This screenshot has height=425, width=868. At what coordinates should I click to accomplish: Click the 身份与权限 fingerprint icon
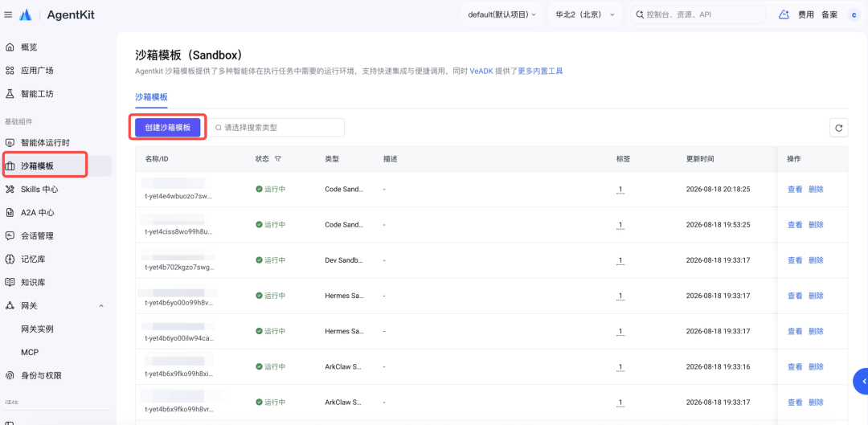point(10,375)
